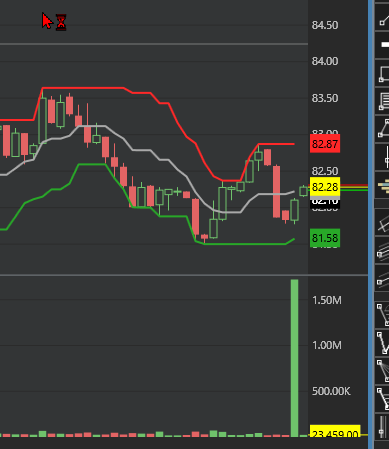Select the text note drawing tool
The height and width of the screenshot is (449, 389).
(383, 101)
